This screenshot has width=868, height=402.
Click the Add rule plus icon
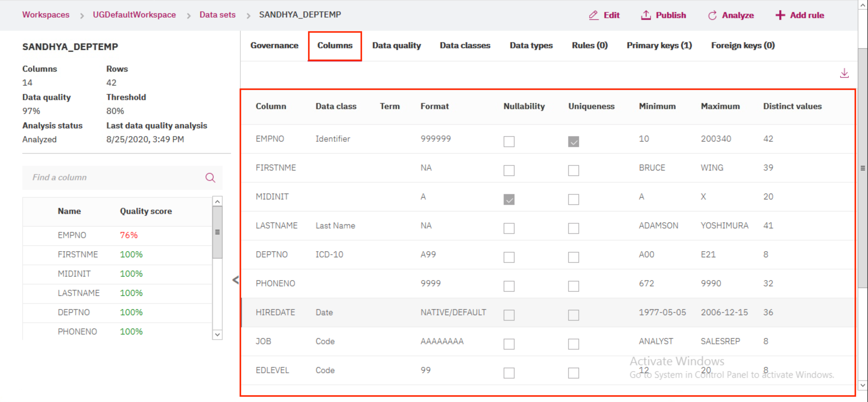780,15
